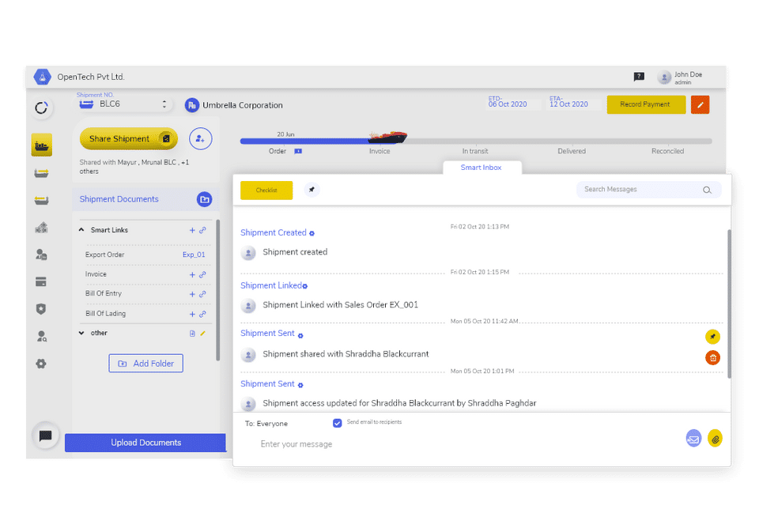This screenshot has height=532, width=759.
Task: Click the second sidebar ship icon below the highlighted one
Action: pyautogui.click(x=41, y=173)
